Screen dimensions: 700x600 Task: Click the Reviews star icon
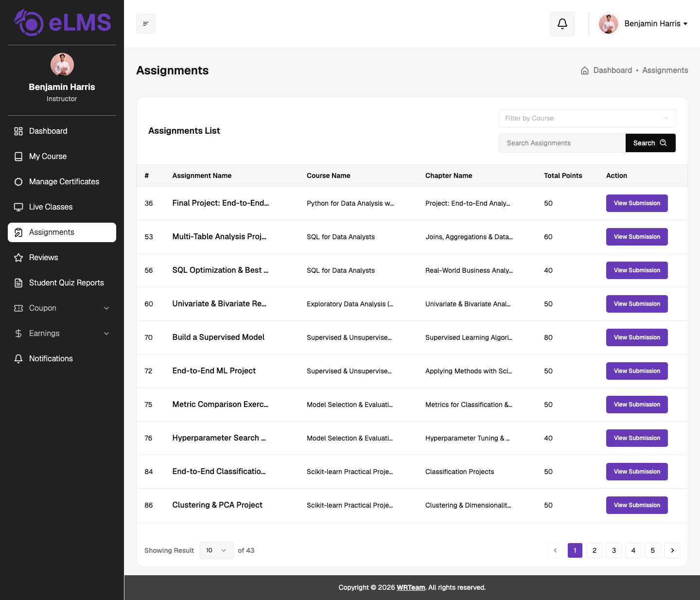(18, 258)
